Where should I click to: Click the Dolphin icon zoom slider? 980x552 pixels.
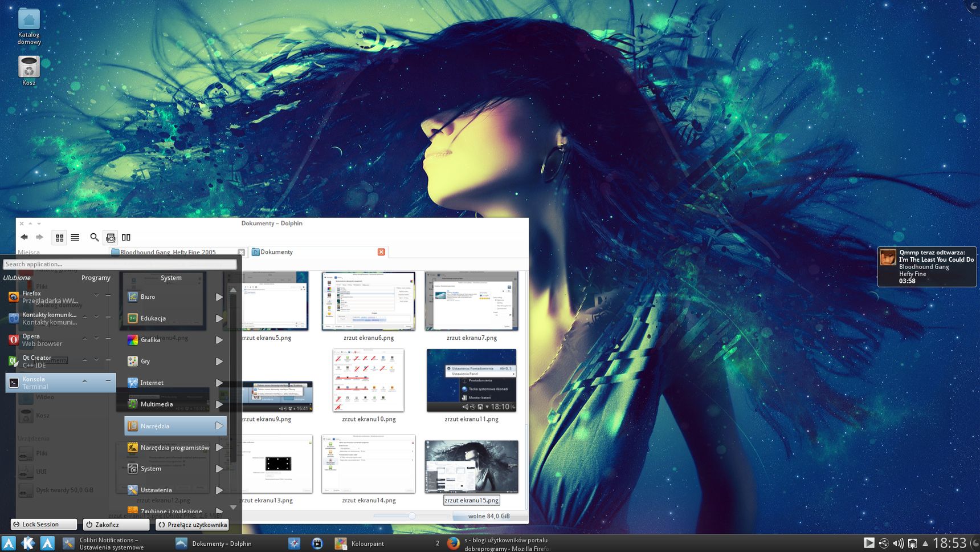411,516
